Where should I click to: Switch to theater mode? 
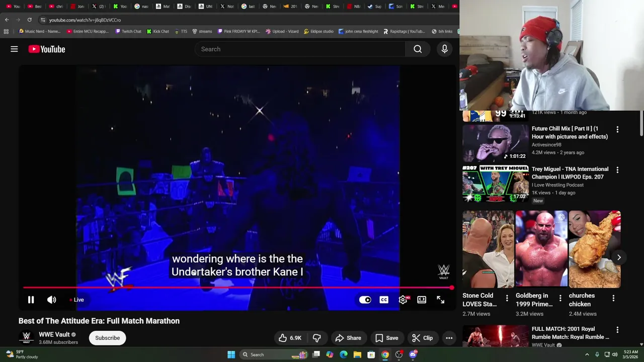[422, 300]
